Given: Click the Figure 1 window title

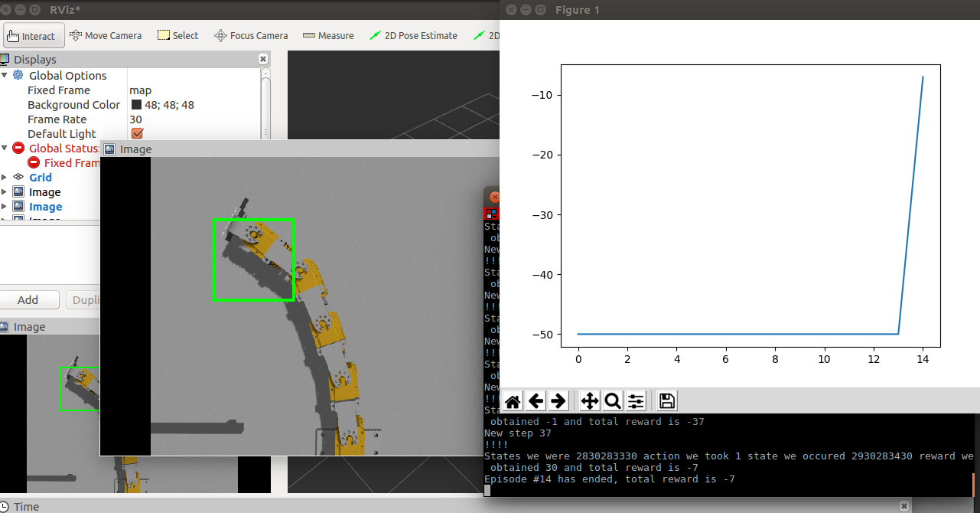Looking at the screenshot, I should [x=578, y=10].
